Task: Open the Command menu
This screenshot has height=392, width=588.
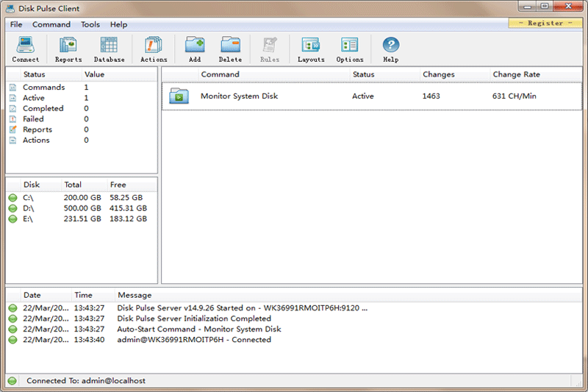Action: 51,24
